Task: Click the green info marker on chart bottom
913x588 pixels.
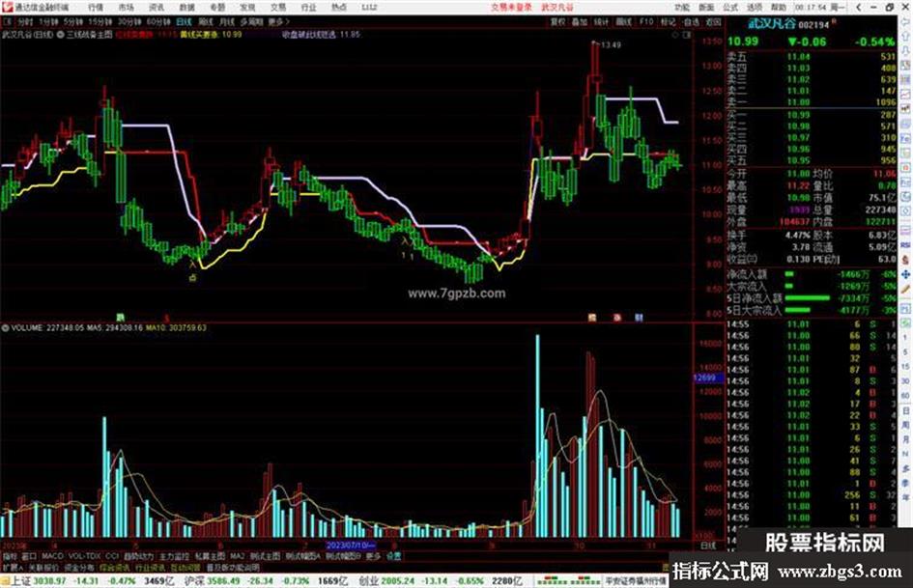Action: (x=121, y=318)
